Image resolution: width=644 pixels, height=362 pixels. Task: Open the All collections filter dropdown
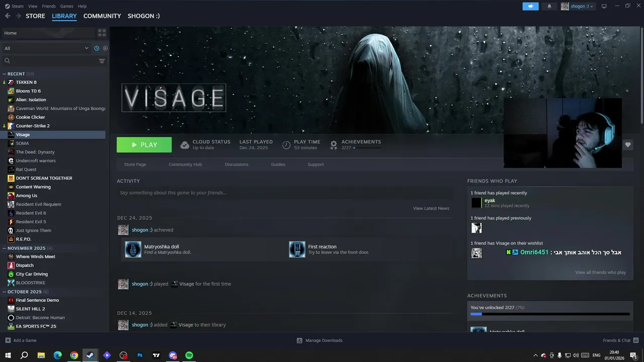point(46,48)
